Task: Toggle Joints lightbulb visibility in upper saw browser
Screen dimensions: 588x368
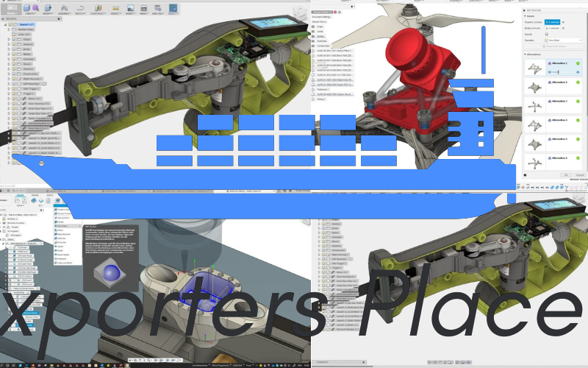Action: 14,49
